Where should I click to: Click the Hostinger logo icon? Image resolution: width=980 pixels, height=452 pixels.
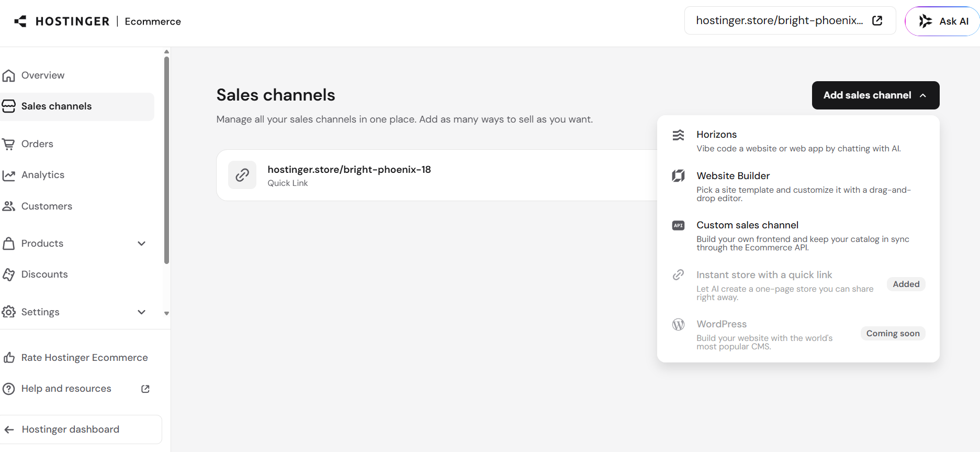[20, 21]
